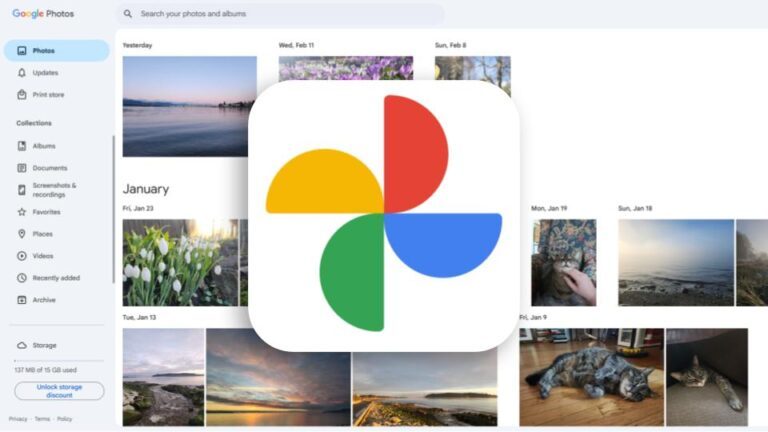This screenshot has width=768, height=432.
Task: Click the Print store bag icon
Action: click(22, 95)
